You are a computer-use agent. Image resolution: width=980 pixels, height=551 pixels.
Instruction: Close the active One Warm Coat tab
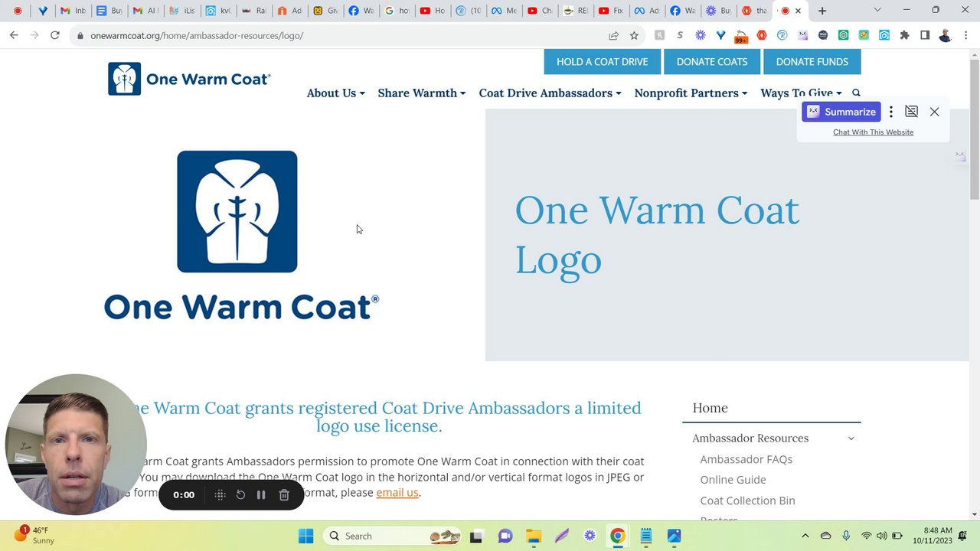click(x=798, y=11)
